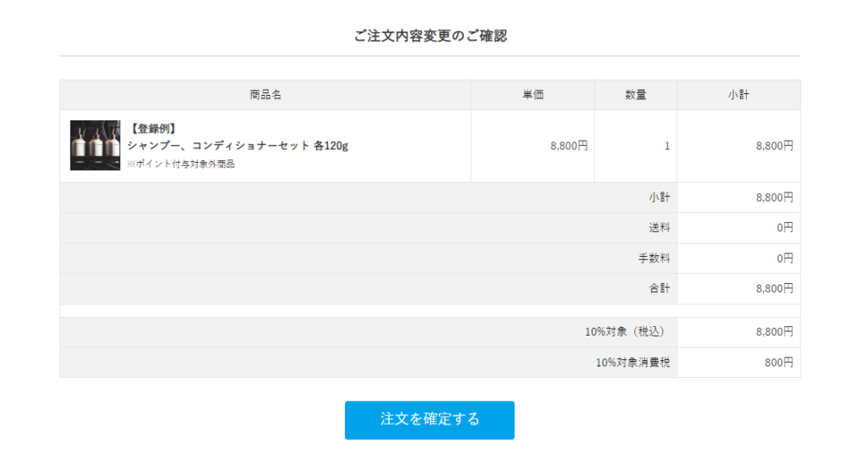Click the 800円 consumption tax amount
Image resolution: width=868 pixels, height=472 pixels.
pos(777,363)
